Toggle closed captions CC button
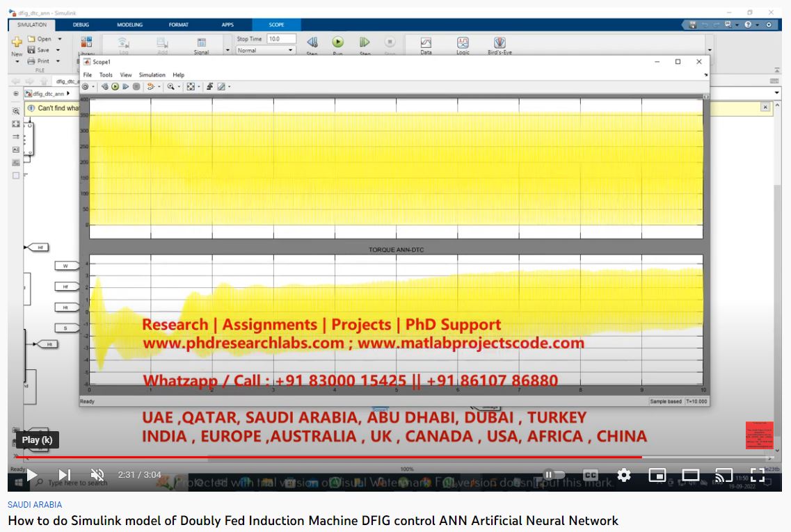 pos(591,475)
